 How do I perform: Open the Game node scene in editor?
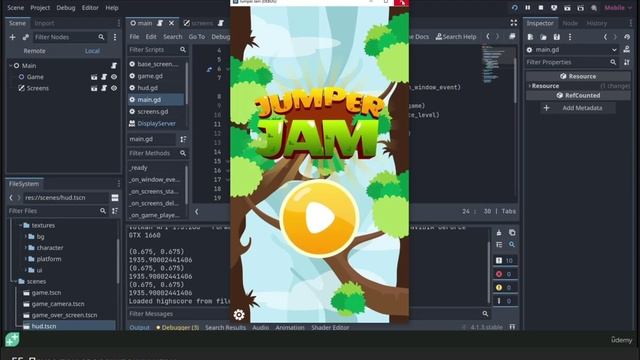tap(94, 77)
